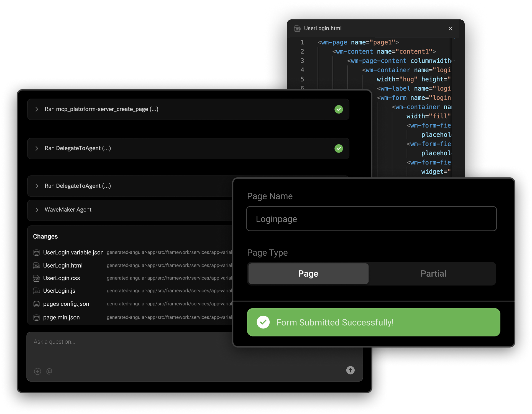Viewport: 532px width, 414px height.
Task: Click green checkmark on mcp_platoform-server_create_page row
Action: [339, 109]
